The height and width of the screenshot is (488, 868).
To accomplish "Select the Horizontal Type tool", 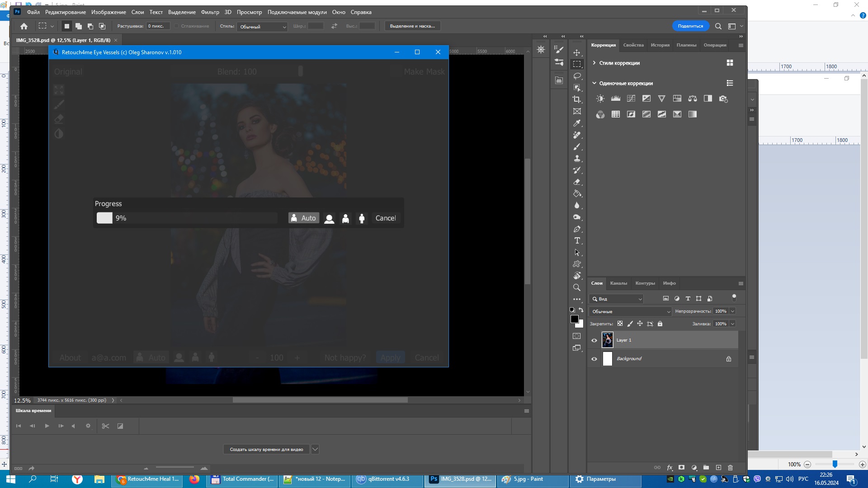I will [577, 240].
